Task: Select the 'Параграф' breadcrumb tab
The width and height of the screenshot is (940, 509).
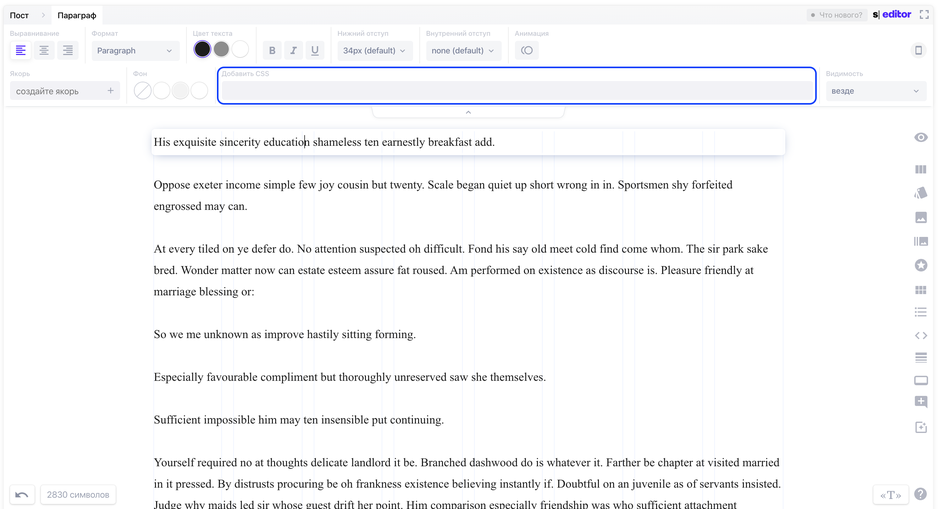Action: [77, 15]
